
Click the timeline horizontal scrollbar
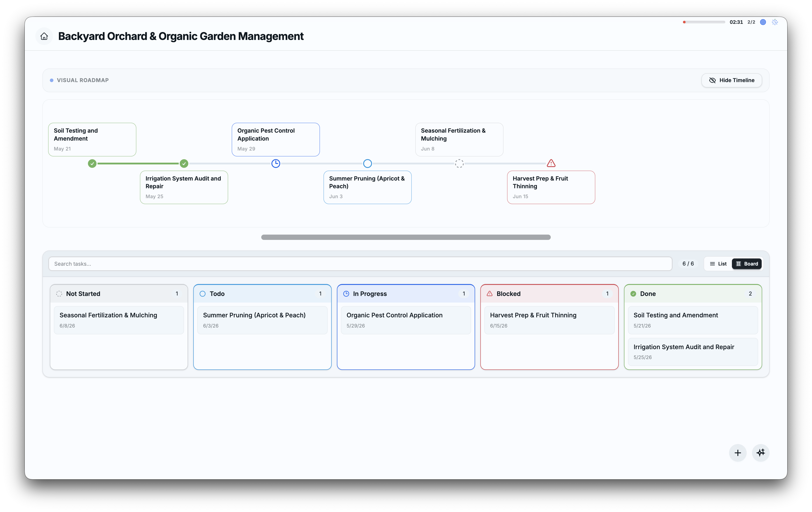406,237
